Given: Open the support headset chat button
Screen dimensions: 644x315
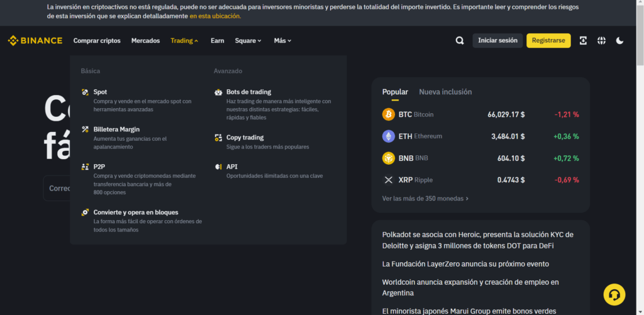Looking at the screenshot, I should pyautogui.click(x=614, y=294).
